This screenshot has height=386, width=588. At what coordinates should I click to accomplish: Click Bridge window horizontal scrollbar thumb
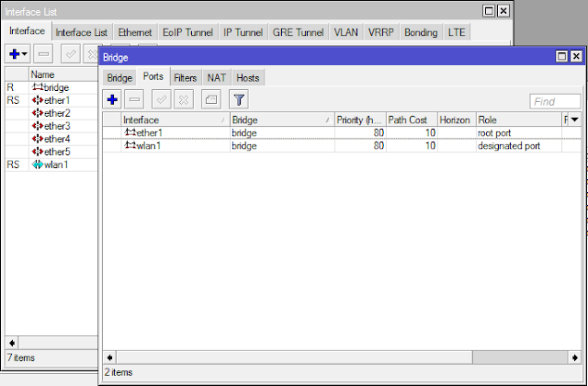294,358
